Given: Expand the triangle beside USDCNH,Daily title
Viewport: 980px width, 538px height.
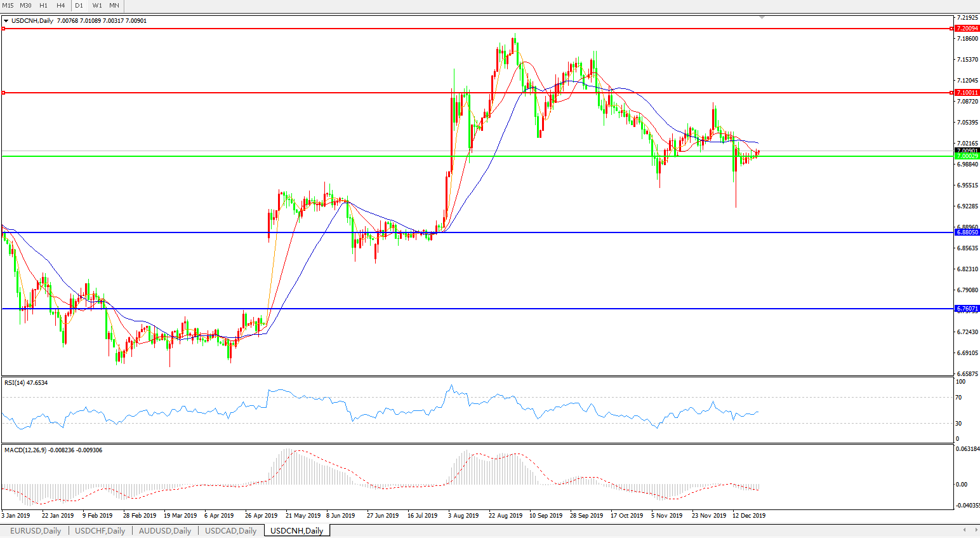Looking at the screenshot, I should 6,21.
